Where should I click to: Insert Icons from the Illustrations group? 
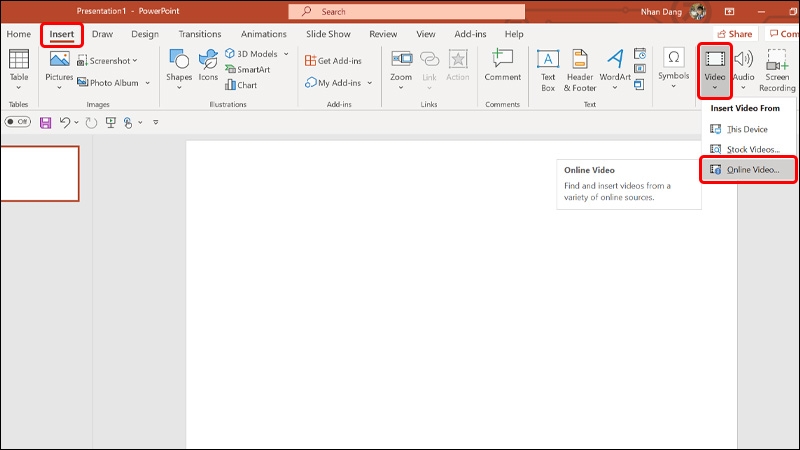[208, 65]
